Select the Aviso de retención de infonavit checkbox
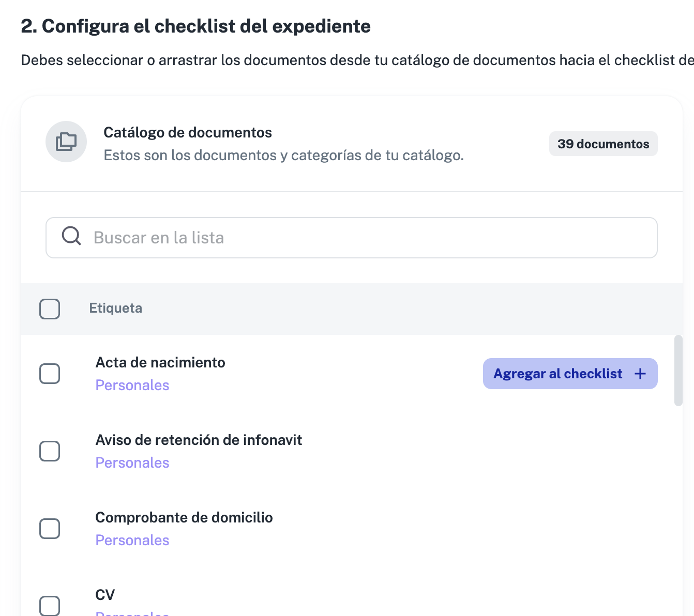This screenshot has height=616, width=694. coord(50,451)
